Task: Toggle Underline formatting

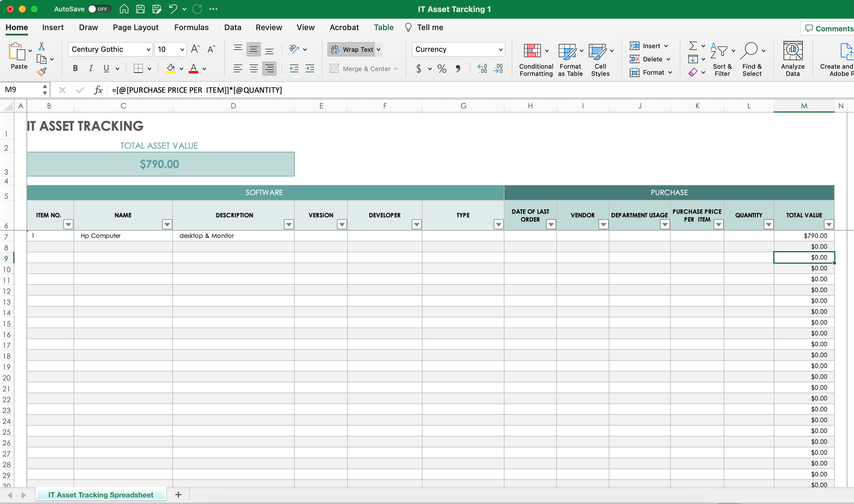Action: (106, 69)
